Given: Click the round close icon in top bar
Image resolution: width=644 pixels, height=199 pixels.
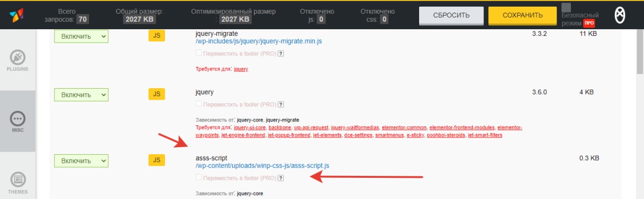Looking at the screenshot, I should point(620,15).
